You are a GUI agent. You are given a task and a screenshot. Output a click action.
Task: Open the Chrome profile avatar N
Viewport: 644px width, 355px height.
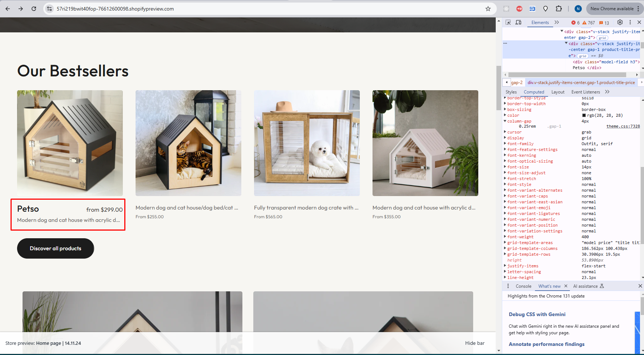coord(578,9)
